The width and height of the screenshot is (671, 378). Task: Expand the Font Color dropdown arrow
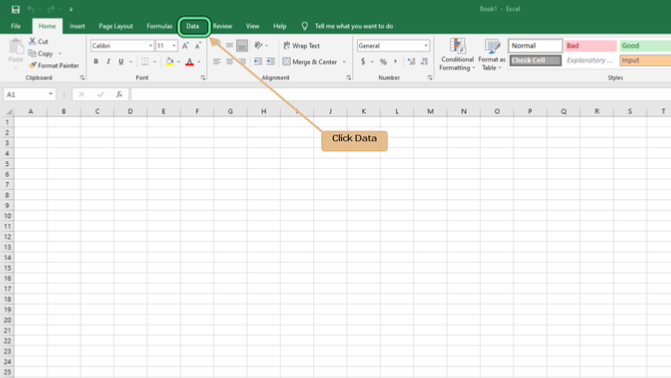coord(199,62)
